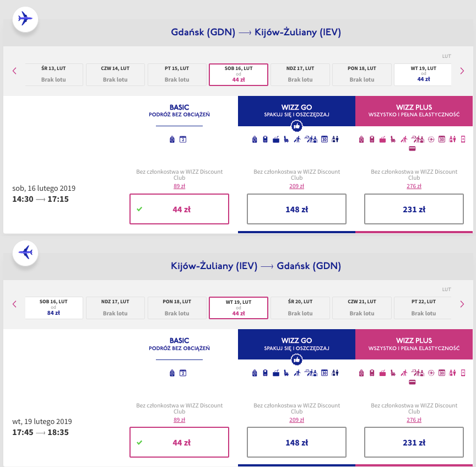476x467 pixels.
Task: Click outbound WIZZ GO thumbs-up recommended badge
Action: coord(296,126)
